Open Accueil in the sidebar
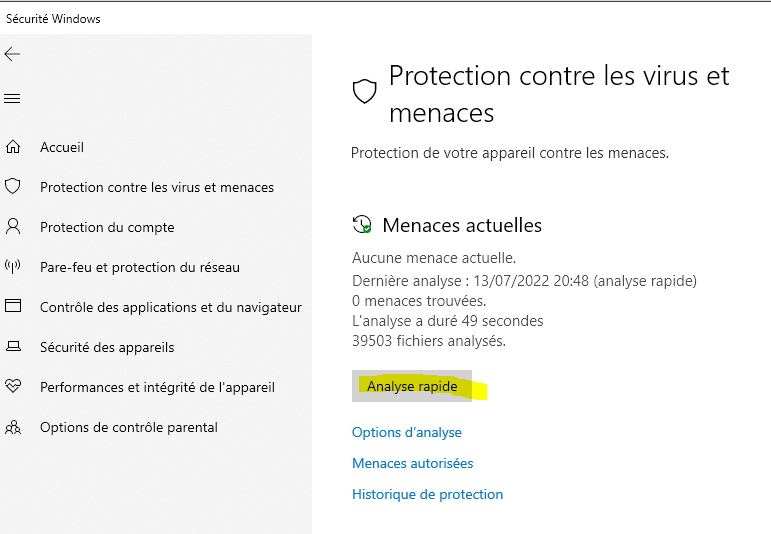 (x=62, y=147)
